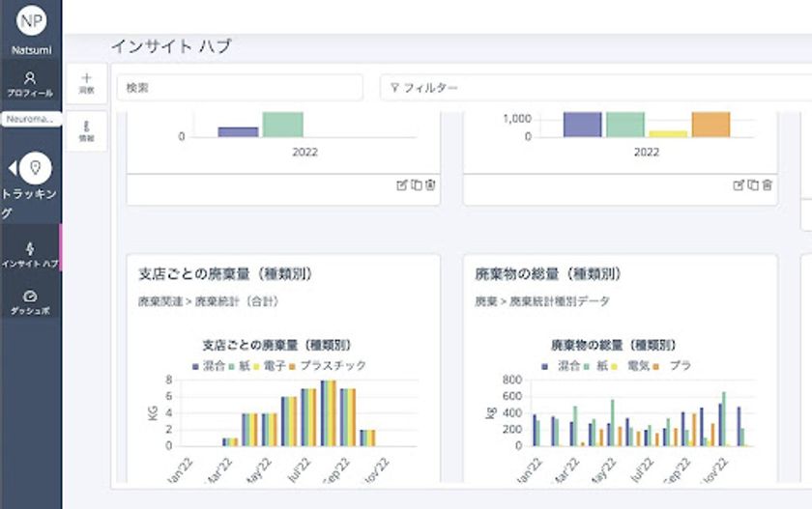
Task: Click yellow bar in four-bar 2022 chart
Action: (x=668, y=134)
